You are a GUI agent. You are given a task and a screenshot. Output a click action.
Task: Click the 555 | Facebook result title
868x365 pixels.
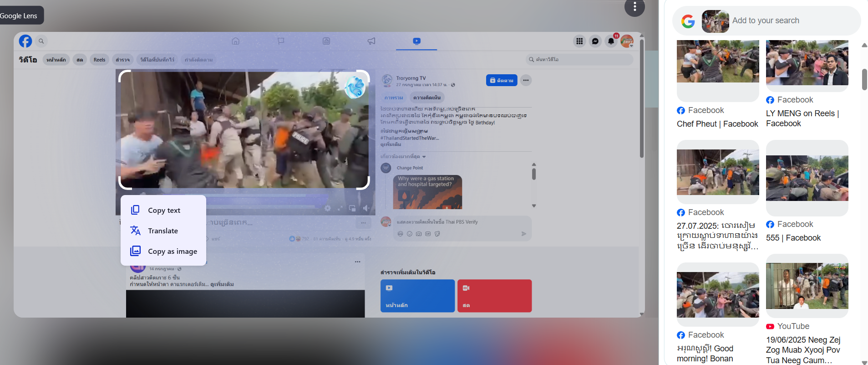coord(793,238)
